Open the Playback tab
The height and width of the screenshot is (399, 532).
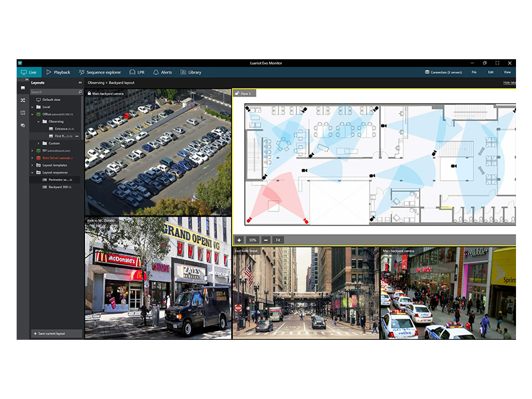click(x=58, y=72)
